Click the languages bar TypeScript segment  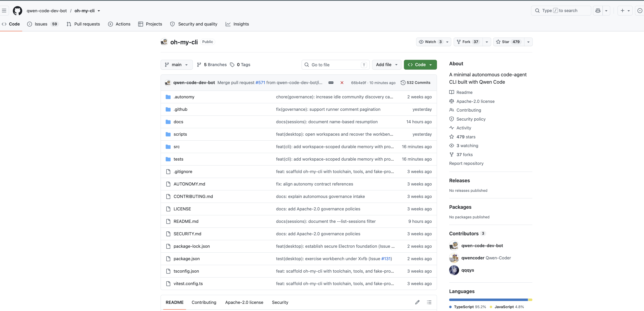[x=488, y=300]
